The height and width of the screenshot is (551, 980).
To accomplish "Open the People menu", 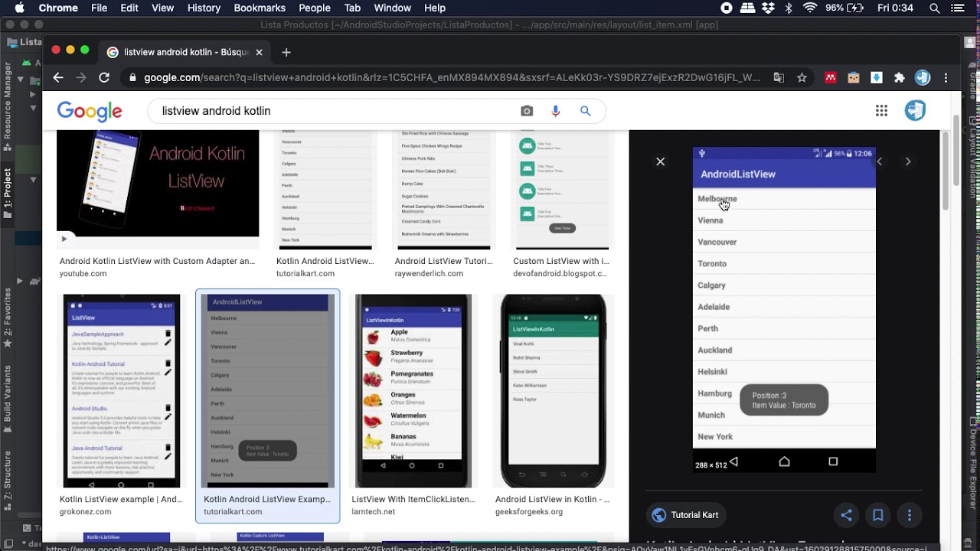I will tap(315, 8).
